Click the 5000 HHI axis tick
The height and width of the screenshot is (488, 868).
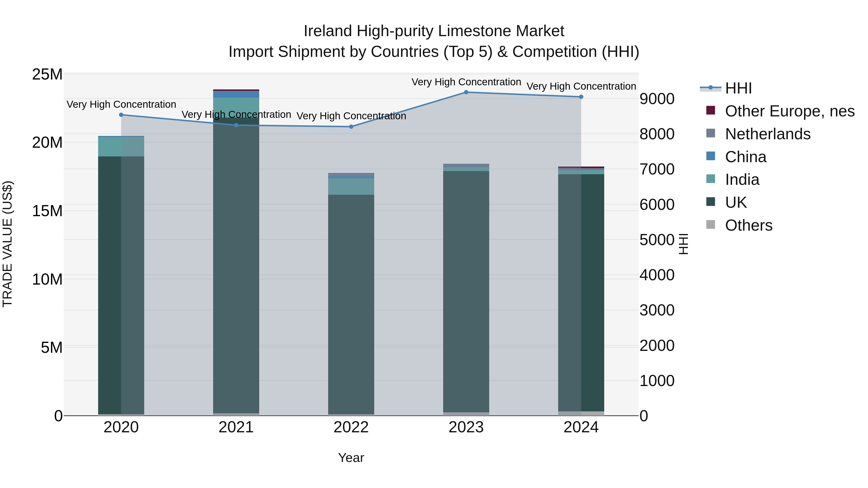657,240
